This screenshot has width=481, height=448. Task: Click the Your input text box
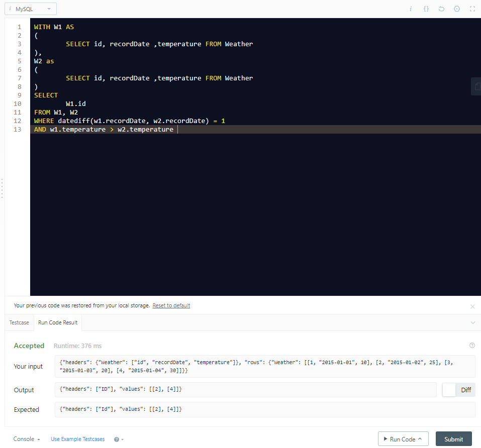(x=265, y=366)
